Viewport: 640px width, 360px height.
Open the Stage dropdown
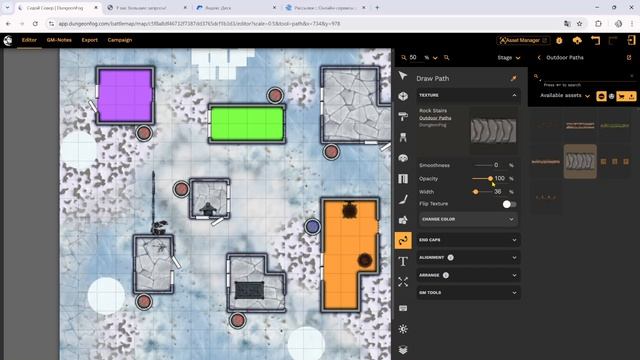point(509,58)
